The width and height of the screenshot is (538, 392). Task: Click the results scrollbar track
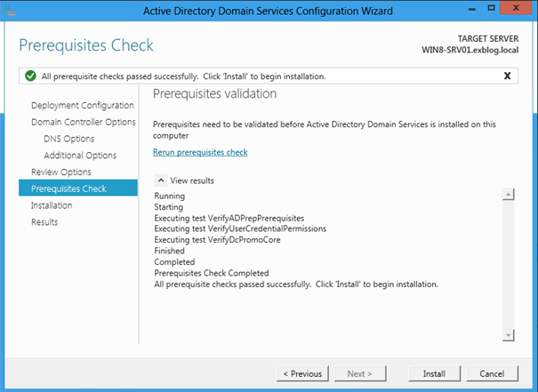pyautogui.click(x=508, y=265)
